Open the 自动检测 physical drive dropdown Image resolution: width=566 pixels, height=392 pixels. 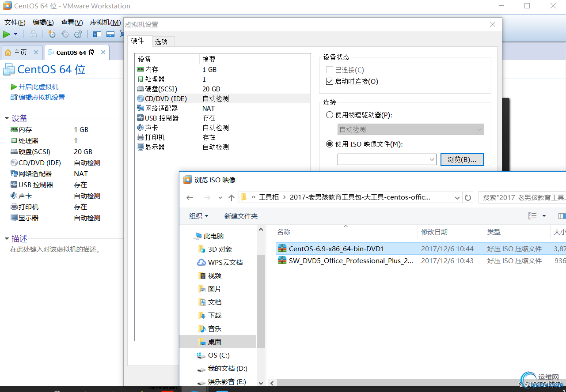point(411,129)
